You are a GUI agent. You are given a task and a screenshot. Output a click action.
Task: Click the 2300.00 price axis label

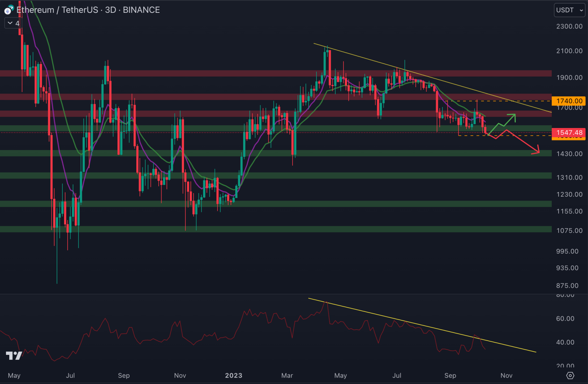click(x=569, y=26)
